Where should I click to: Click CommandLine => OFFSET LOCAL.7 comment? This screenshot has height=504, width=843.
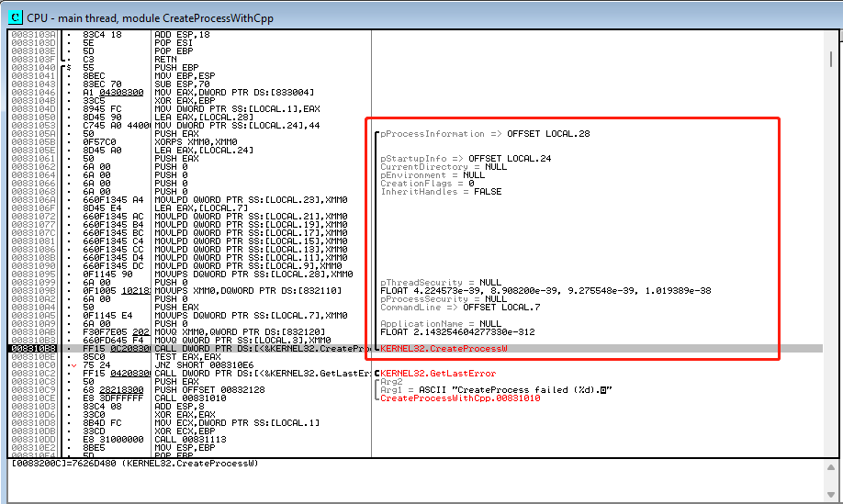point(460,308)
